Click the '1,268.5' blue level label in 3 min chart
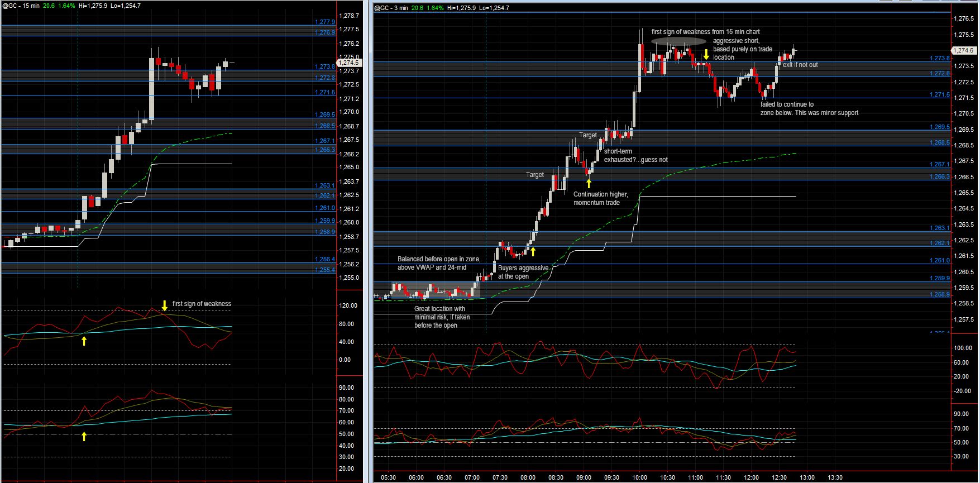This screenshot has height=483, width=980. [939, 142]
